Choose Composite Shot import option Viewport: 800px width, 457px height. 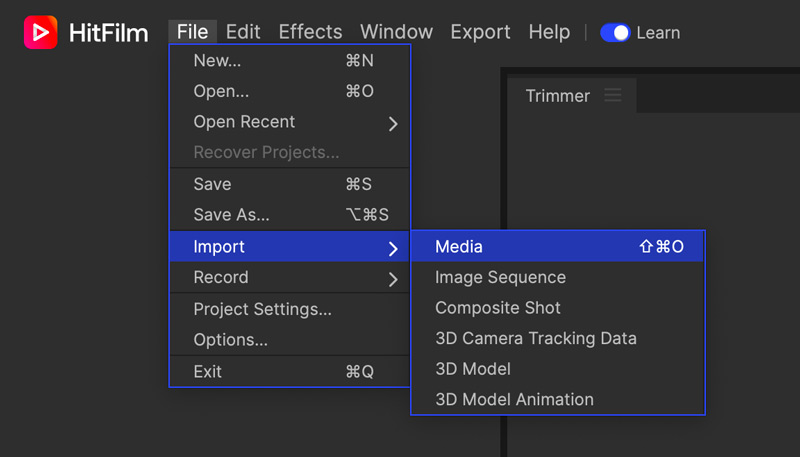[x=558, y=308]
